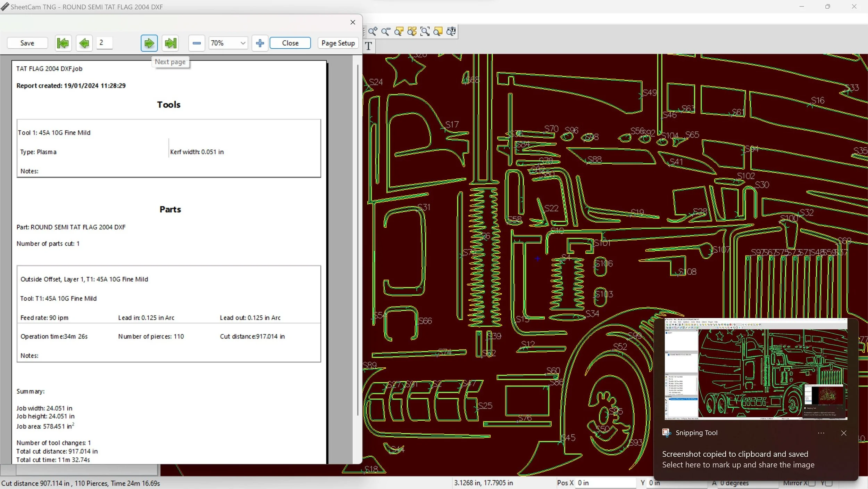Enable the Mirror Y checkbox
Image resolution: width=868 pixels, height=489 pixels.
point(829,483)
